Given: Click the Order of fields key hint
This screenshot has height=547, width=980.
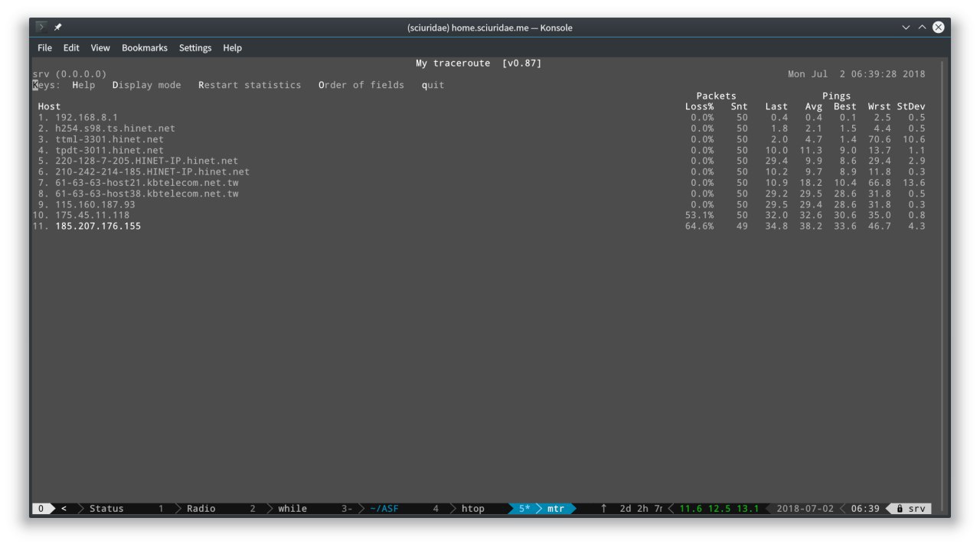Looking at the screenshot, I should tap(361, 85).
